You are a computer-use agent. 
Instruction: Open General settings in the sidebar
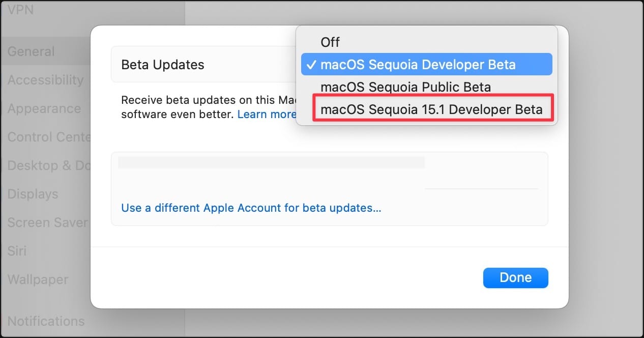31,51
